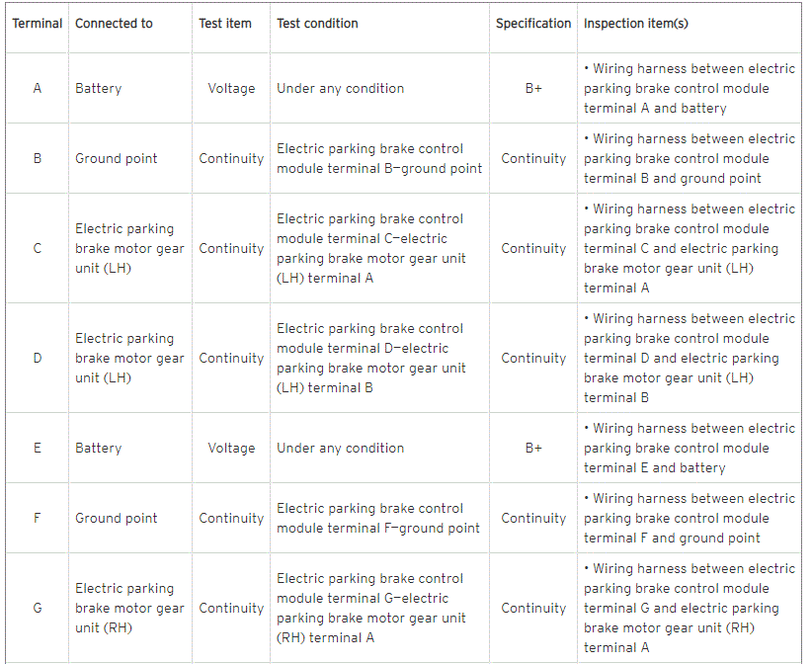This screenshot has height=664, width=812.
Task: Click the Specification column header
Action: (533, 24)
